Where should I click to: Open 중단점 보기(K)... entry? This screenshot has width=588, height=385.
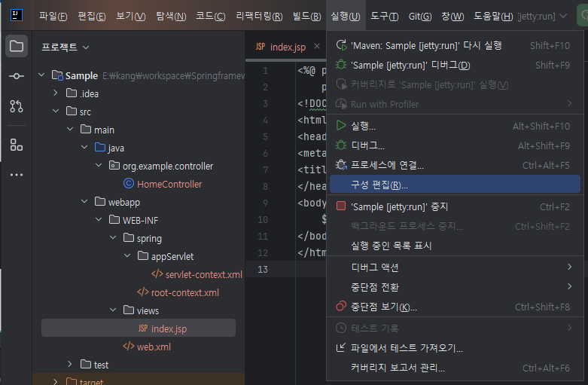(x=455, y=307)
